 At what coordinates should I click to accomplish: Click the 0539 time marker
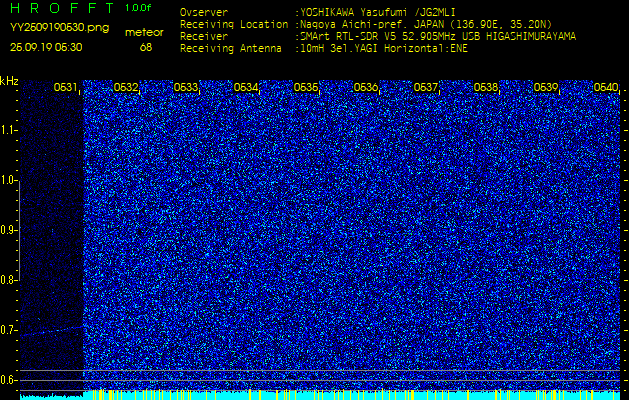pos(546,87)
